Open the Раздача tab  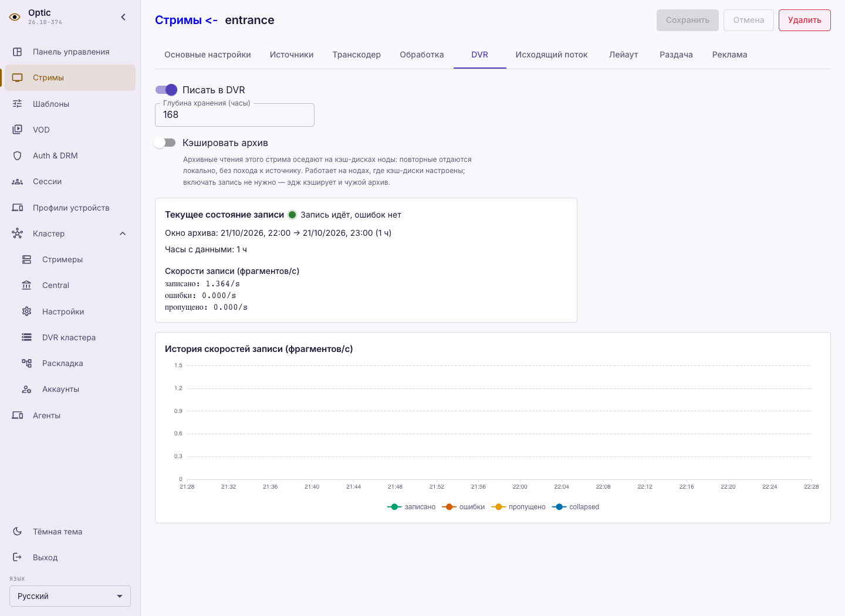coord(676,55)
